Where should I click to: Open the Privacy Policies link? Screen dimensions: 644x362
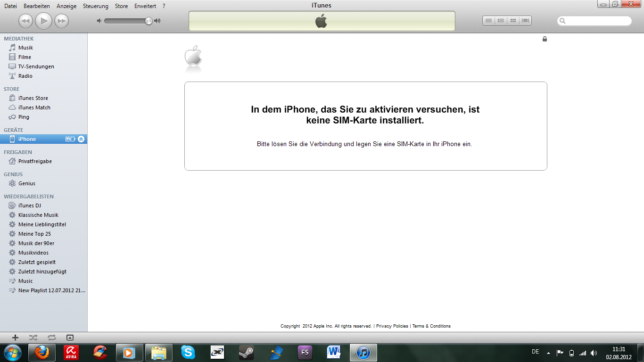pos(392,326)
